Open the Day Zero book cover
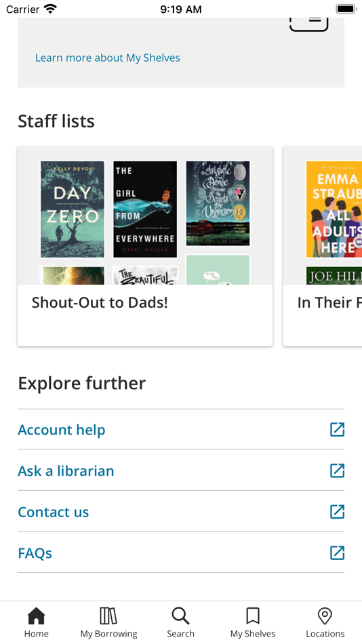This screenshot has height=644, width=362. click(73, 209)
